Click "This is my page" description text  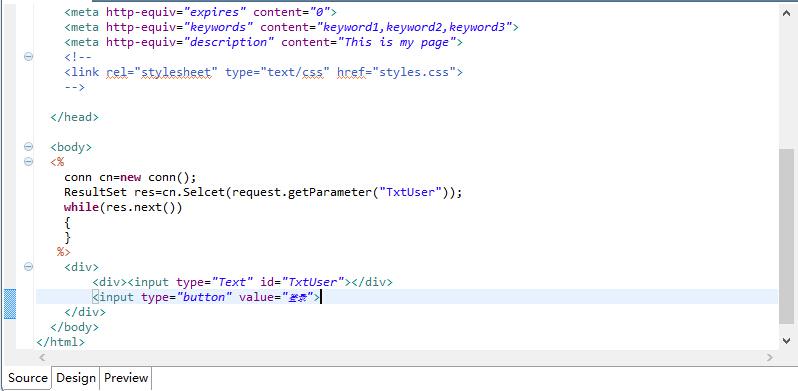tap(396, 42)
